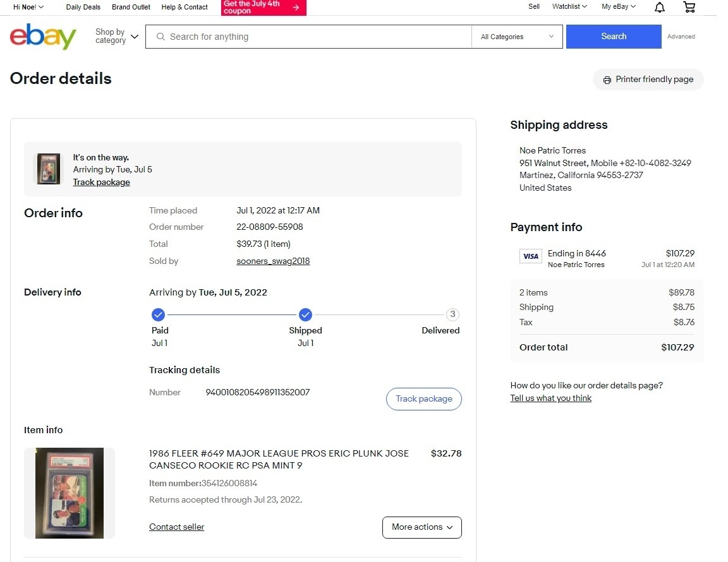Click the tax amount $8.76

coord(684,322)
